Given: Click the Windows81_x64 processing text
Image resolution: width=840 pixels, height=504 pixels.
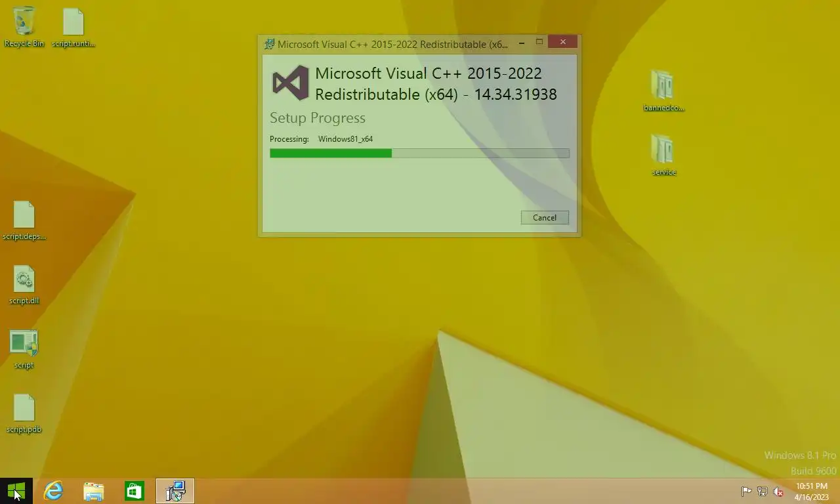Looking at the screenshot, I should click(x=345, y=139).
